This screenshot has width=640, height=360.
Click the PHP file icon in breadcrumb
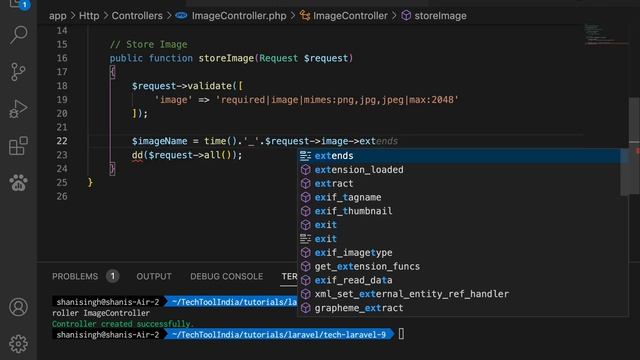[x=181, y=16]
